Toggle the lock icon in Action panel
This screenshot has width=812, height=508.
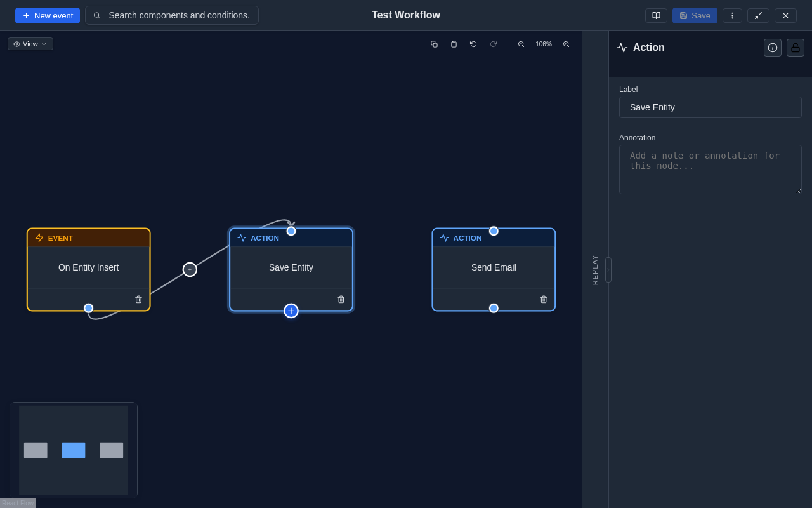coord(795,48)
